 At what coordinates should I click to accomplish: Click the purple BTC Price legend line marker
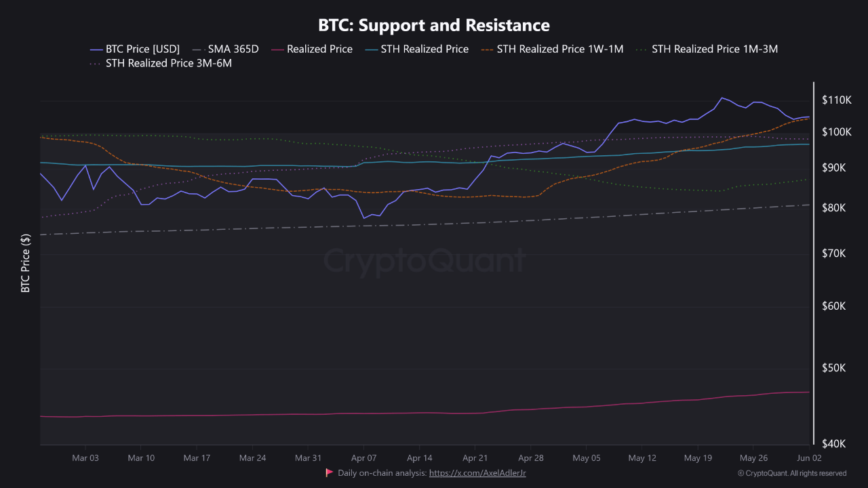96,49
